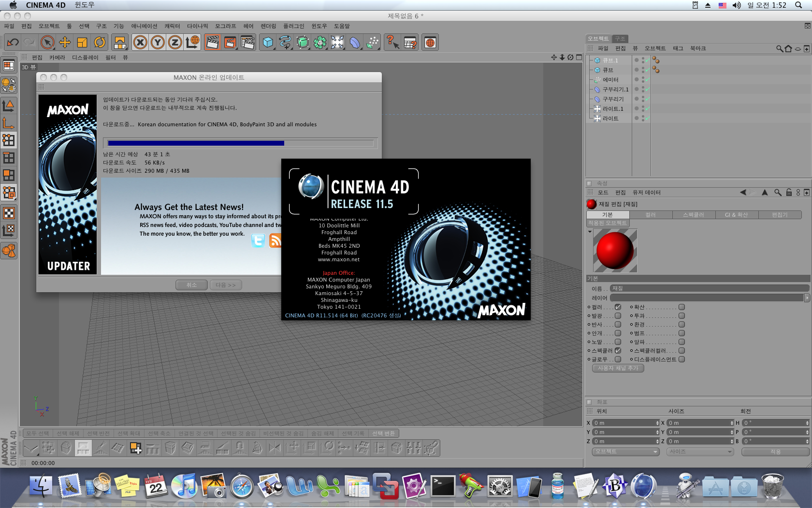This screenshot has height=508, width=812.
Task: Enable the 발광 channel checkbox
Action: [618, 316]
